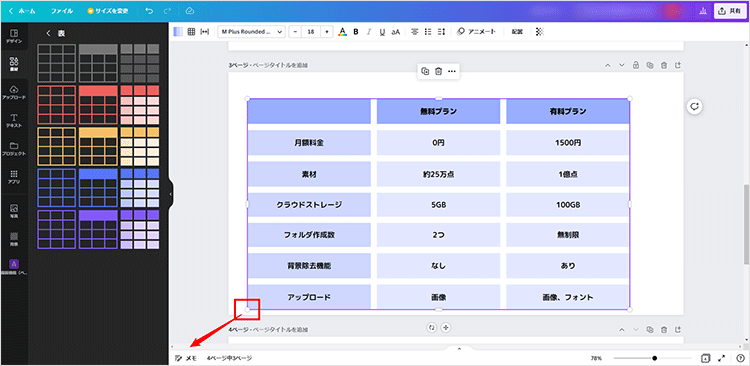Go back from 表 panel
Image resolution: width=750 pixels, height=366 pixels.
tap(48, 33)
